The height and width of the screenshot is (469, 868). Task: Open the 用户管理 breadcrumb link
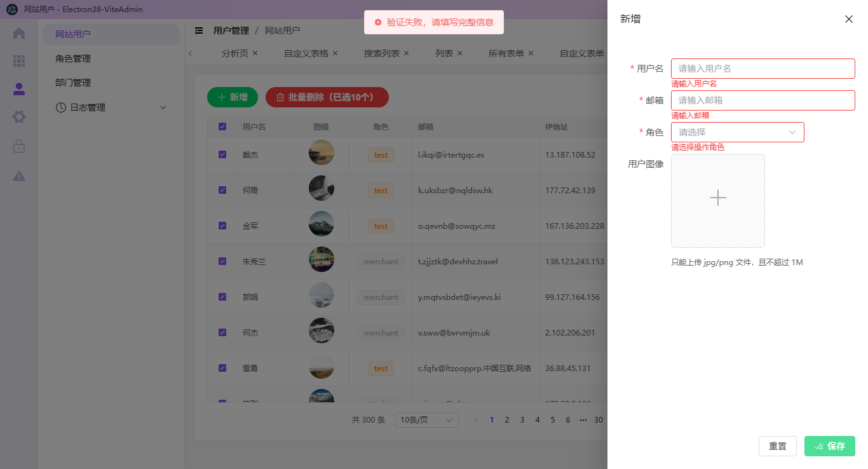coord(232,30)
